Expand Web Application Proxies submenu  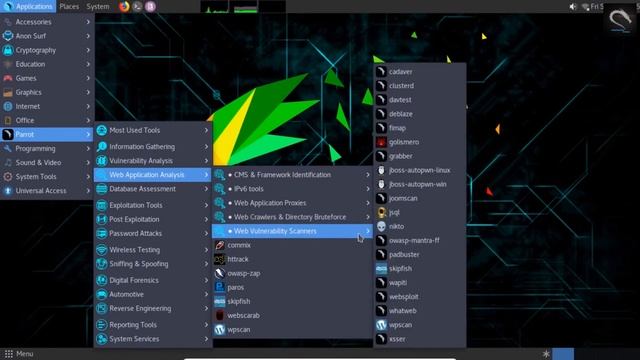tap(292, 203)
